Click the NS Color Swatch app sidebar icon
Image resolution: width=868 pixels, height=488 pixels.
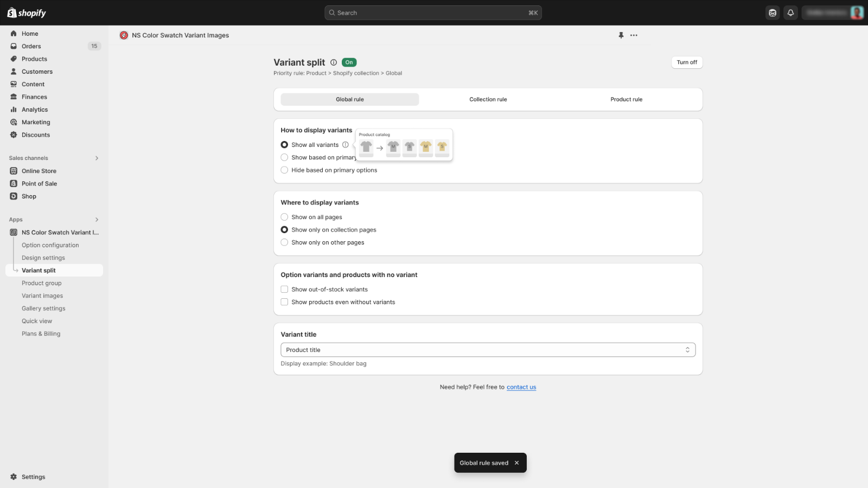click(x=14, y=233)
